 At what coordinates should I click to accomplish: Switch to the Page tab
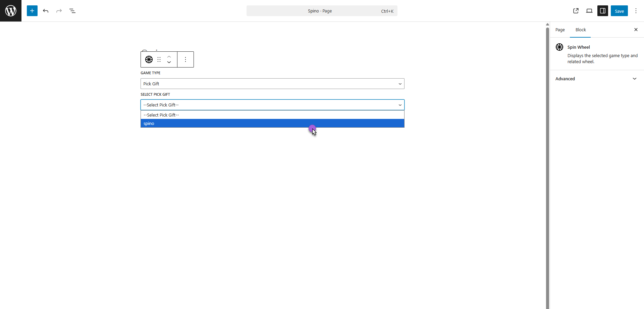[x=560, y=30]
